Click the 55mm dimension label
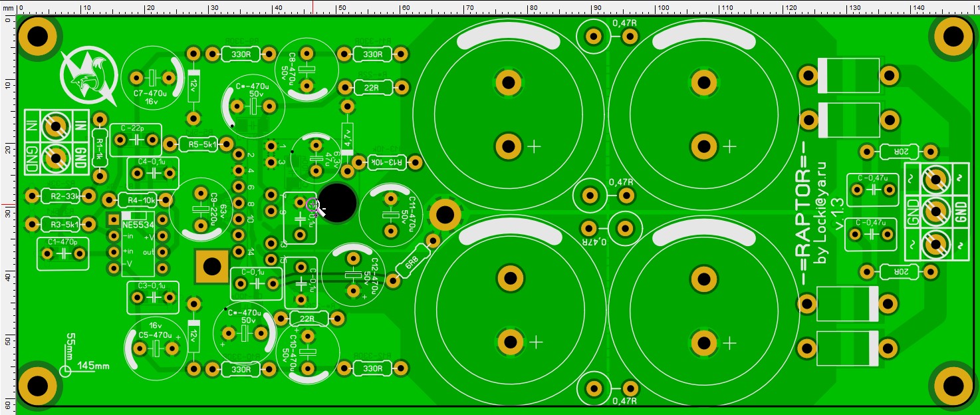Image resolution: width=980 pixels, height=415 pixels. tap(70, 346)
